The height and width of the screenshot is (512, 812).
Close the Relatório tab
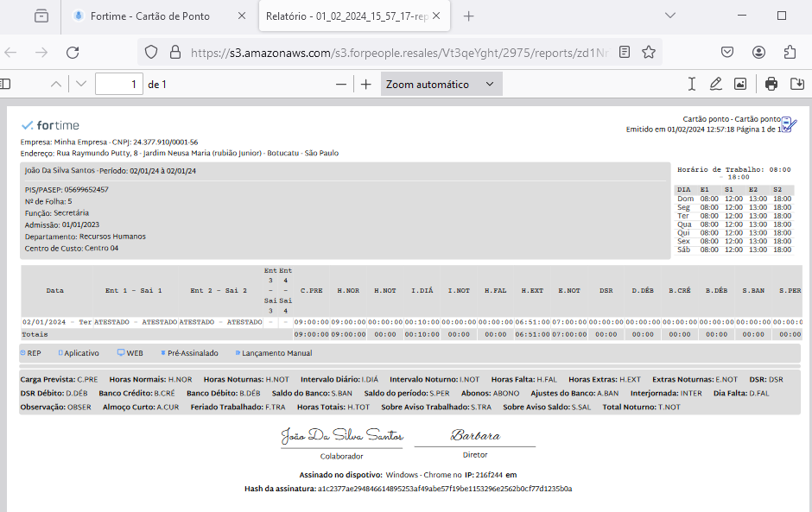[x=436, y=16]
